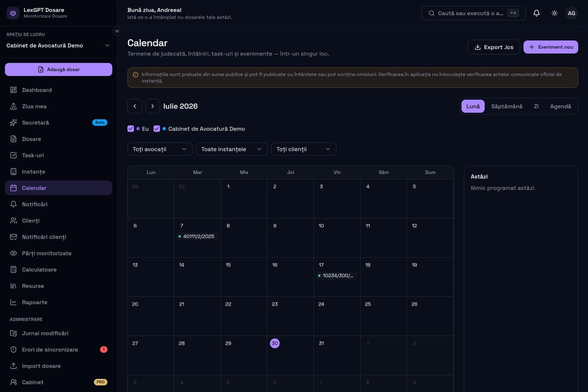
Task: Switch to Agendă view tab
Action: [560, 106]
